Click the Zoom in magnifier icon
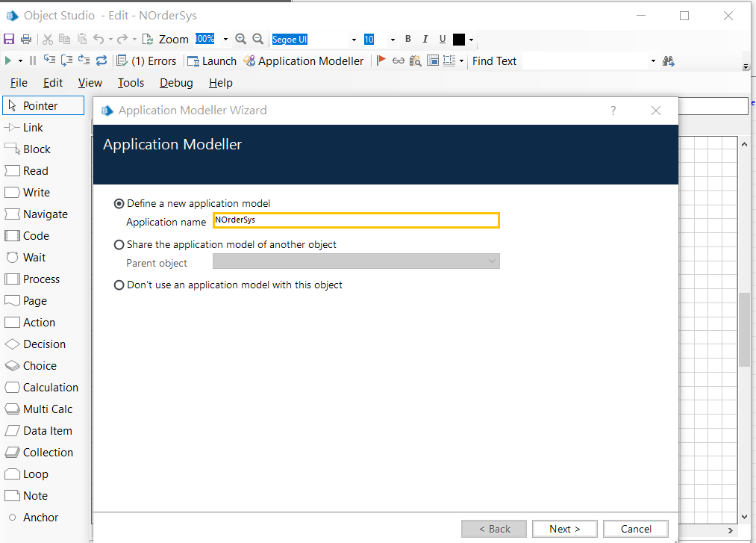 [240, 39]
